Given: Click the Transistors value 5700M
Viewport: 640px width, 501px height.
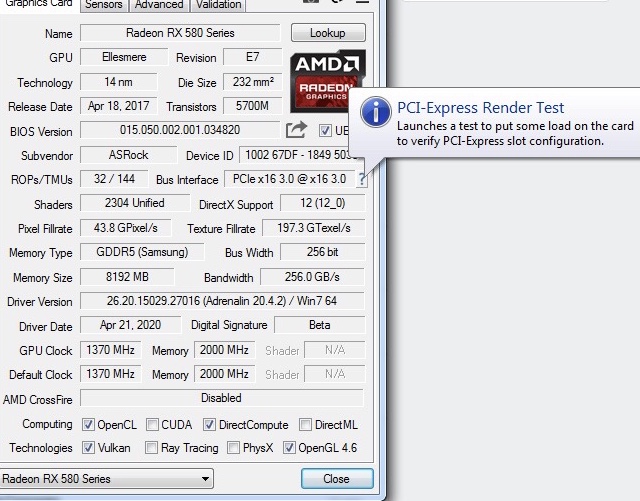Looking at the screenshot, I should 253,106.
